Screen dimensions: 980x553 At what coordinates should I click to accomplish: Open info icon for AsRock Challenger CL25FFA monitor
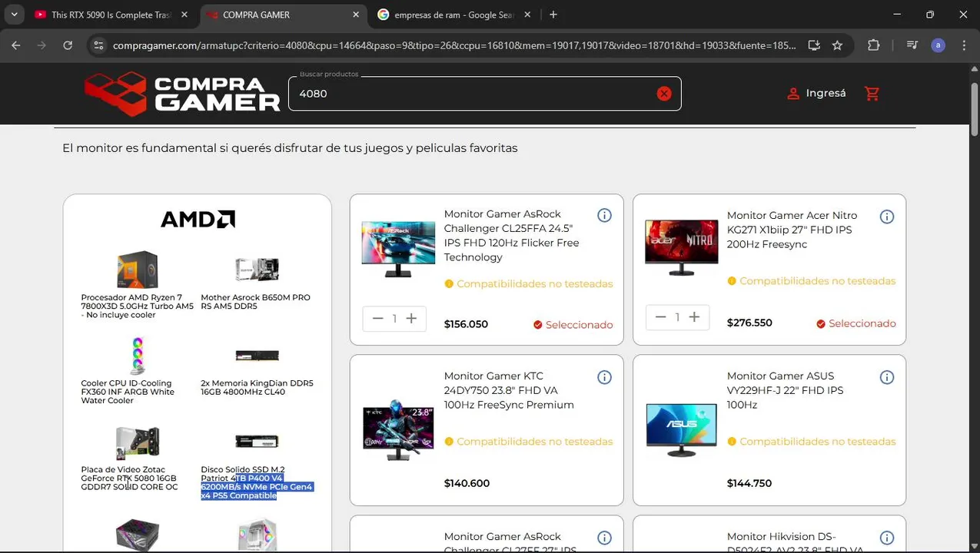604,215
